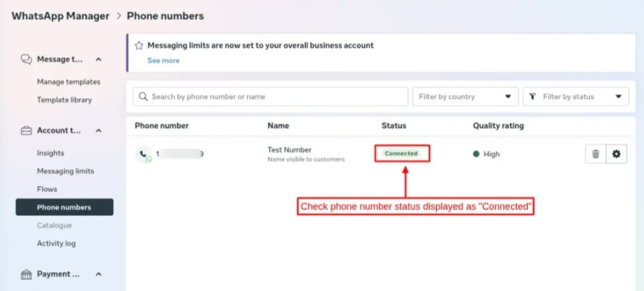Click the phone WhatsApp icon beside the number
The image size is (644, 291).
[x=144, y=155]
